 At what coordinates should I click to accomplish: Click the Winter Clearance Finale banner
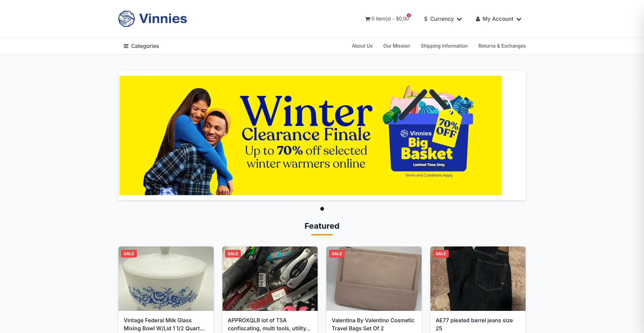pyautogui.click(x=311, y=135)
